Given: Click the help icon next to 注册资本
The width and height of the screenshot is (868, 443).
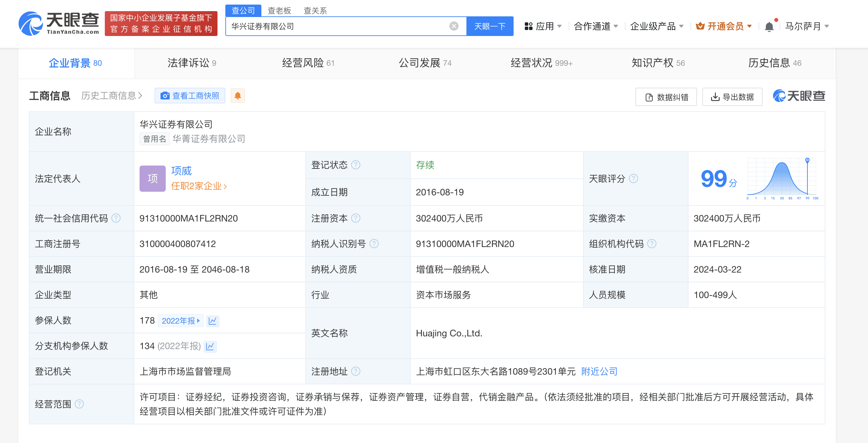Looking at the screenshot, I should 356,218.
